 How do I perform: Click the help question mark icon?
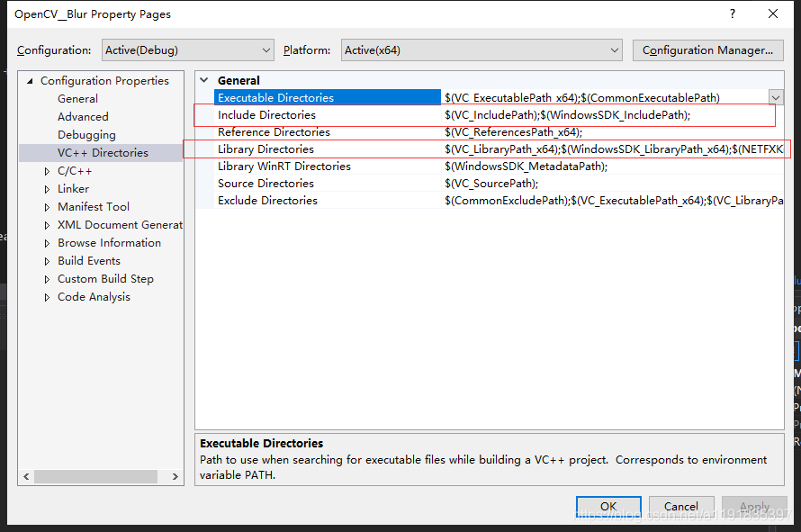[x=733, y=14]
